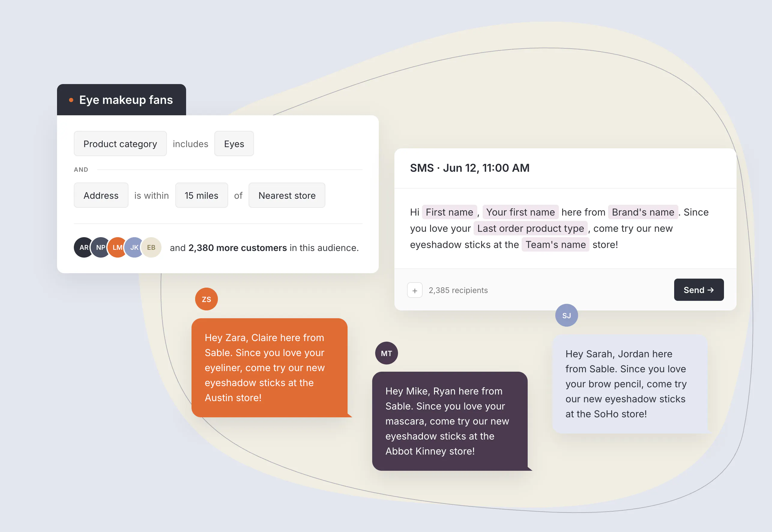The width and height of the screenshot is (772, 532).
Task: Open the Address filter field
Action: click(101, 195)
